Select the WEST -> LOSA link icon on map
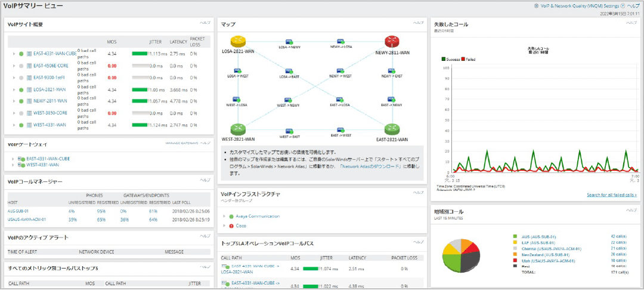Screen dimensions: 644x290 coord(237,100)
